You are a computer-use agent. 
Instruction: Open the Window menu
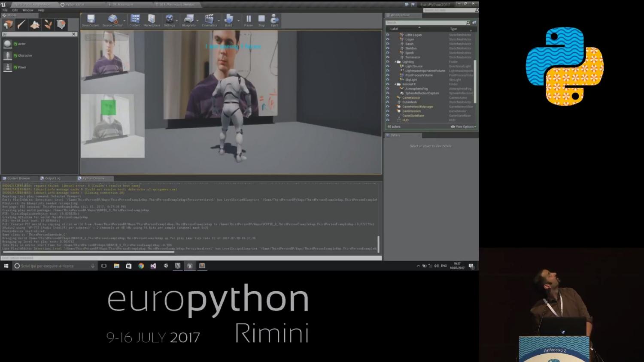[27, 10]
